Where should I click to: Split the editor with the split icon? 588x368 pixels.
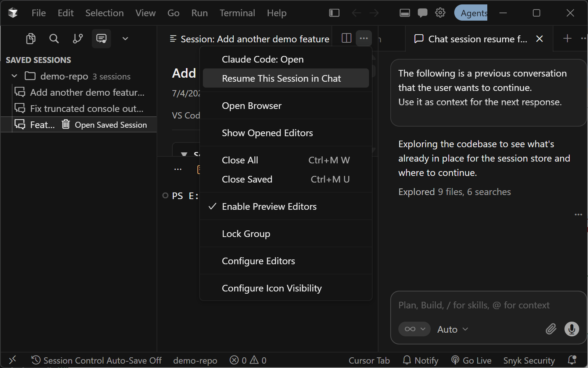tap(347, 38)
